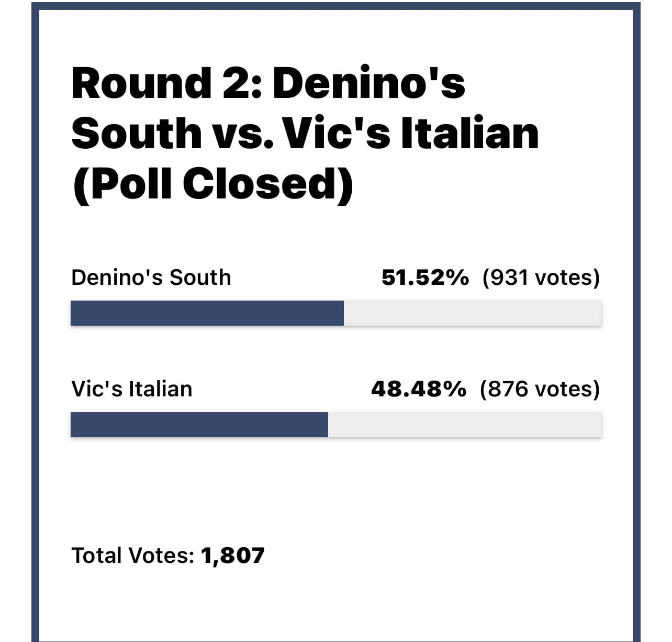Click the 51.52% percentage for Denino's South
Screen dimensions: 672x642
(x=425, y=278)
